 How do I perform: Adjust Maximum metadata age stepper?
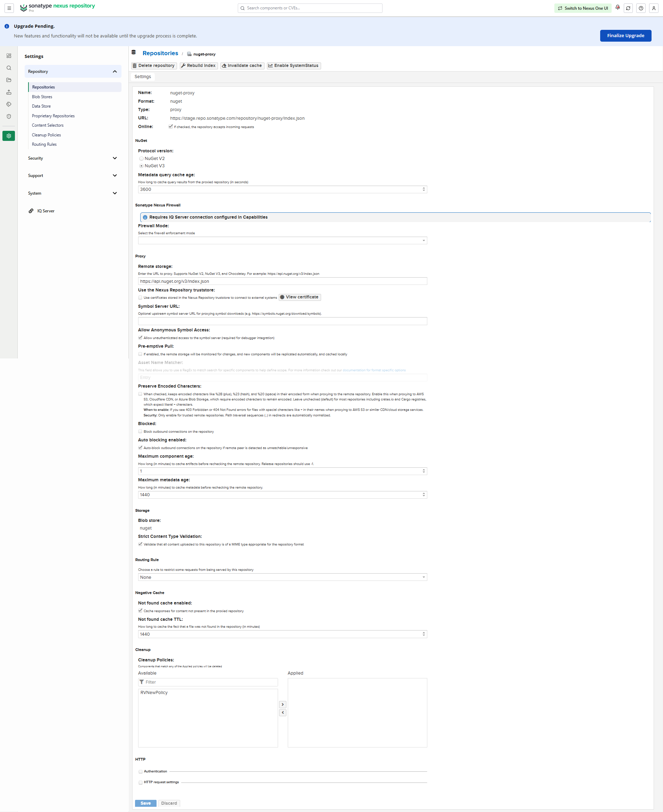pos(423,495)
